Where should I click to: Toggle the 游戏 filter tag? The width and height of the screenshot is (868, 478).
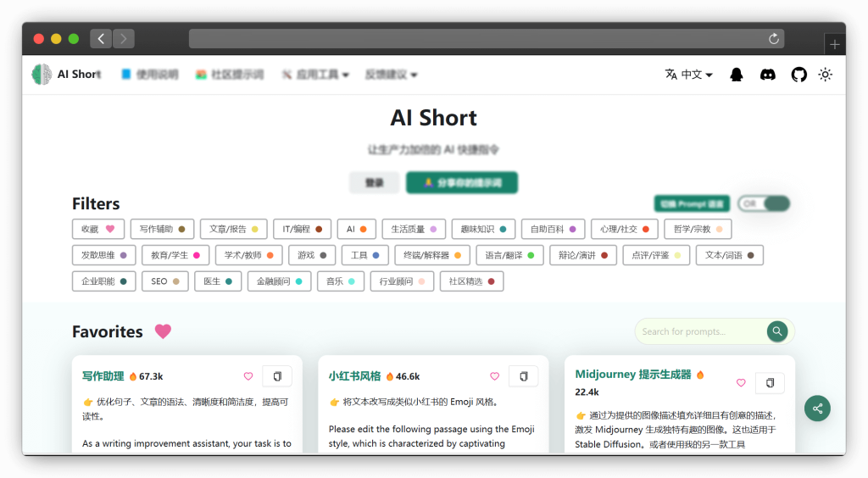(312, 255)
